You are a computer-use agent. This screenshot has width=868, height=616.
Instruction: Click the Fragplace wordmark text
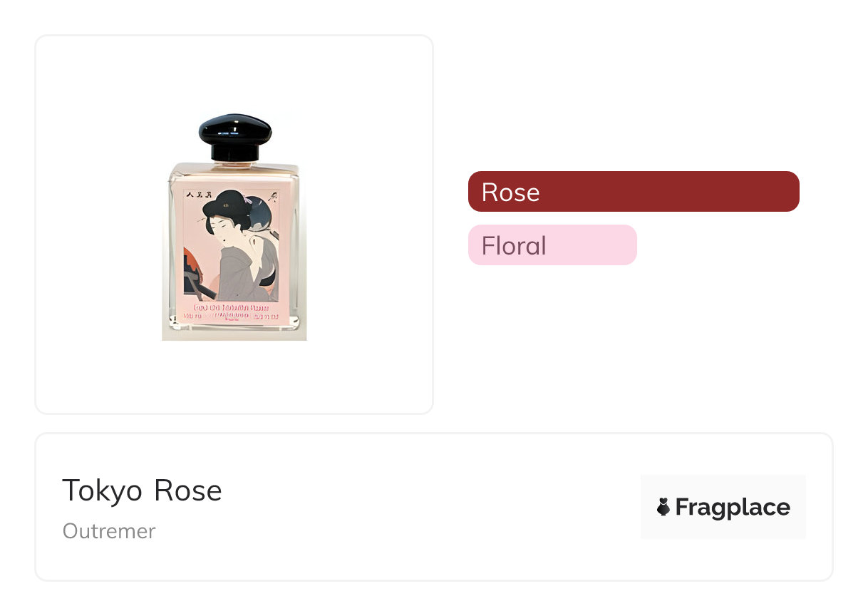point(733,507)
